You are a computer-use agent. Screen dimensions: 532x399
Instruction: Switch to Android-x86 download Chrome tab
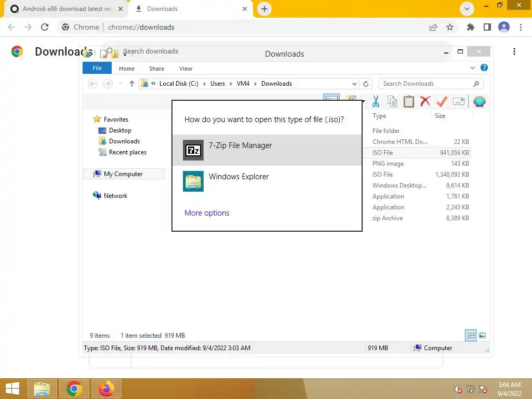67,9
